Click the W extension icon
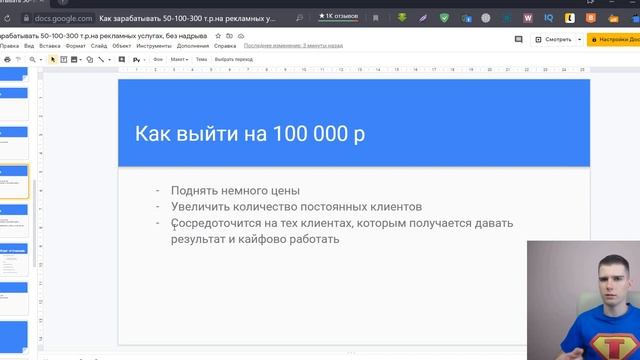The height and width of the screenshot is (360, 640). click(528, 18)
